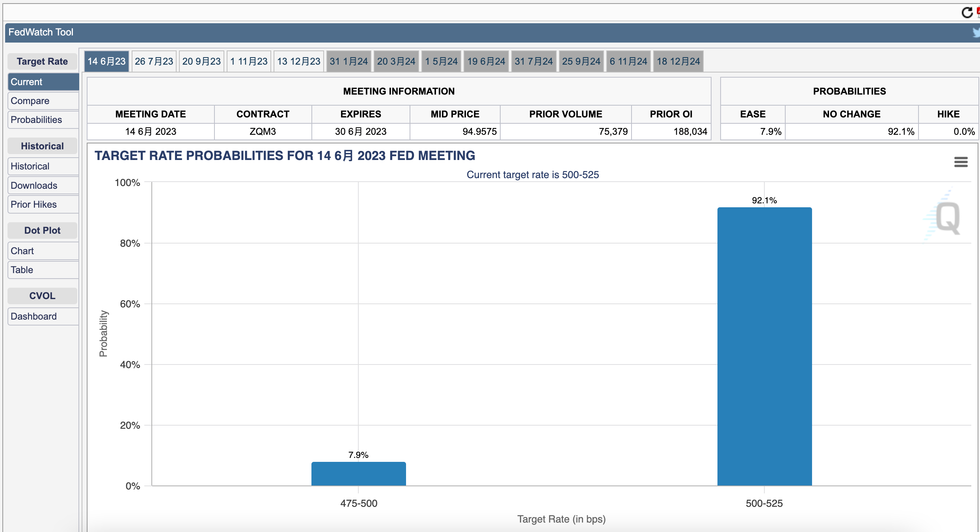Switch to the 18 12月24 meeting tab
Screen dimensions: 980x532
pyautogui.click(x=678, y=61)
